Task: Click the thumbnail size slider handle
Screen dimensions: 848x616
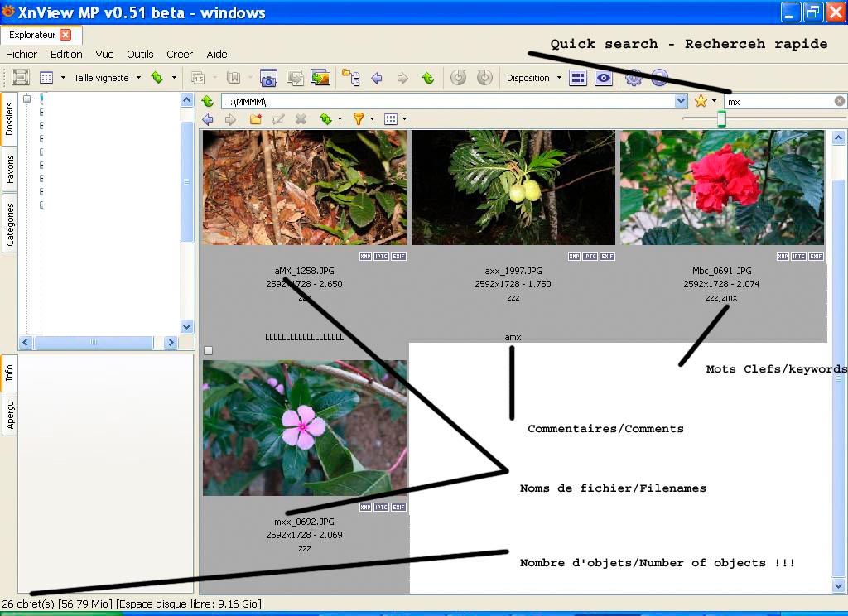Action: pyautogui.click(x=721, y=118)
